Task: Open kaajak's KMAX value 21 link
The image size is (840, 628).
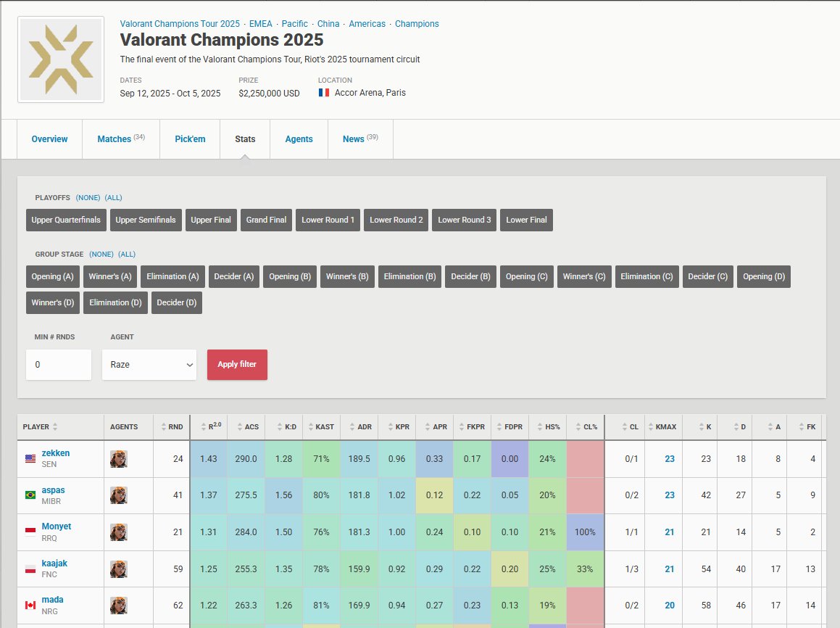Action: coord(670,569)
